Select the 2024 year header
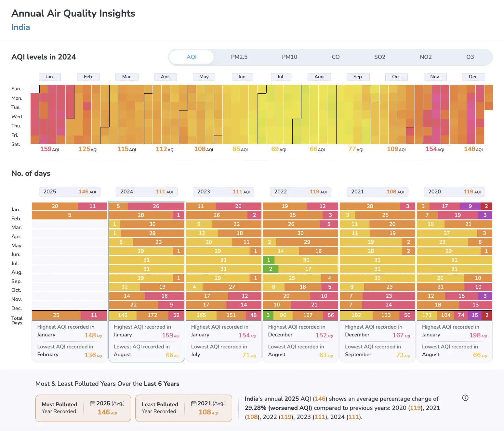Image resolution: width=504 pixels, height=431 pixels. point(147,192)
